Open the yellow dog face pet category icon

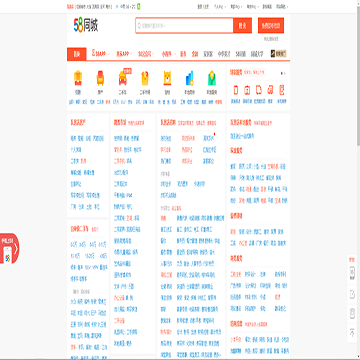pyautogui.click(x=167, y=78)
